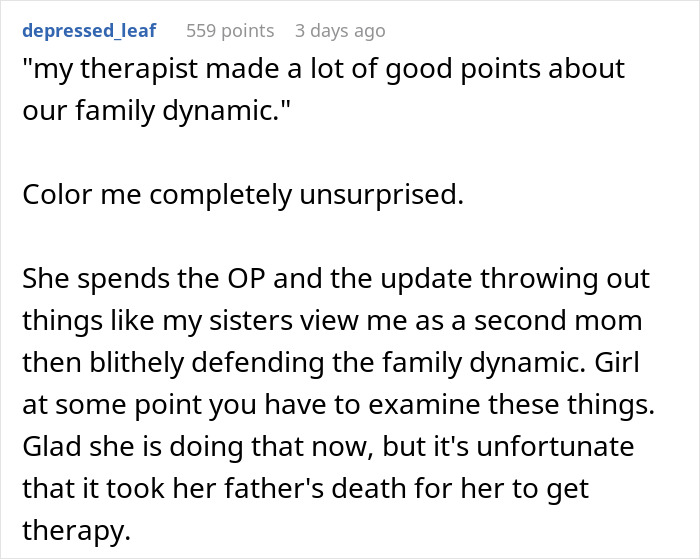This screenshot has width=700, height=559.
Task: Open the depressed_leaf user profile
Action: coord(88,31)
